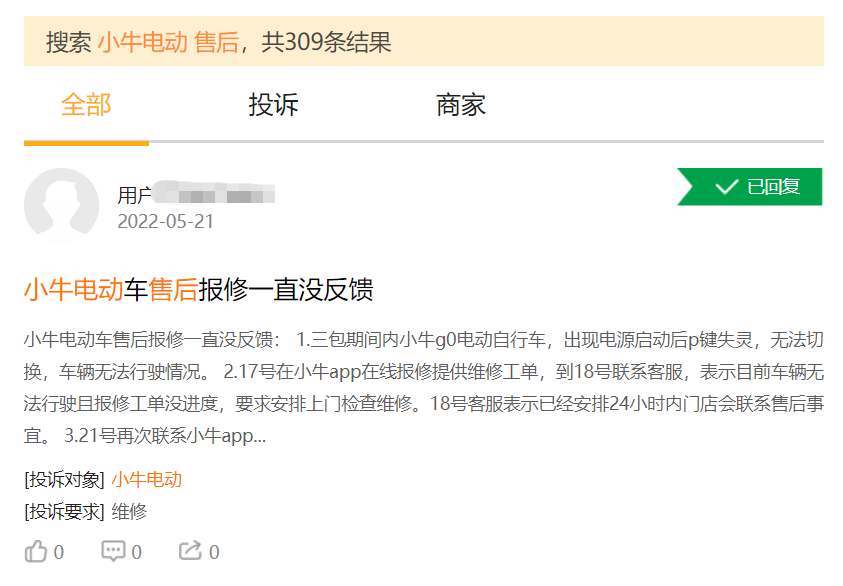Click the [投诉对象] label
The image size is (843, 586).
point(65,480)
